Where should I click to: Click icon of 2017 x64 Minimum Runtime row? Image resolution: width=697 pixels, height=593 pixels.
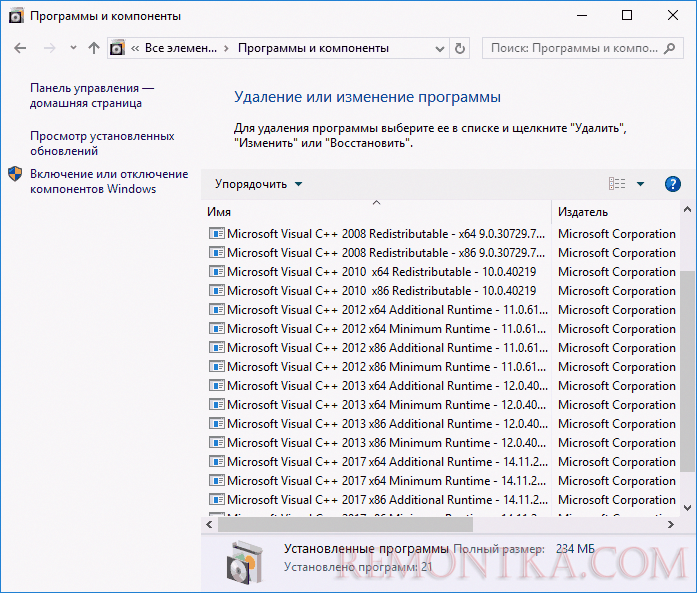(x=216, y=481)
